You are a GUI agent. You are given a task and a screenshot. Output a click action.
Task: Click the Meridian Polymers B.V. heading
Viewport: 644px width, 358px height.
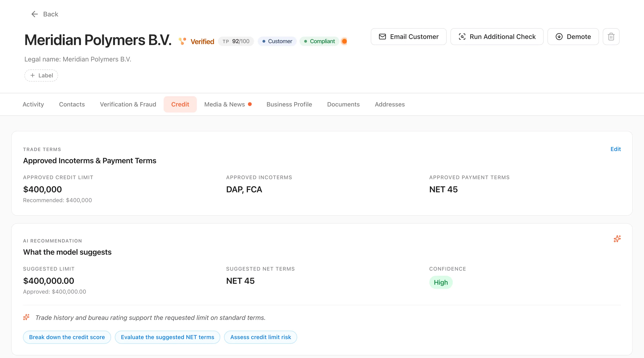tap(98, 40)
